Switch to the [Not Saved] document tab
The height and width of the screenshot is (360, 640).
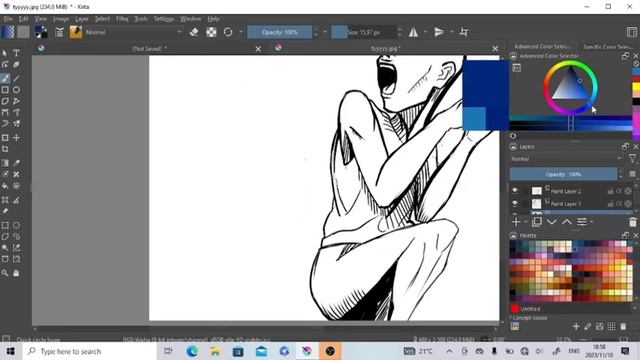(150, 49)
